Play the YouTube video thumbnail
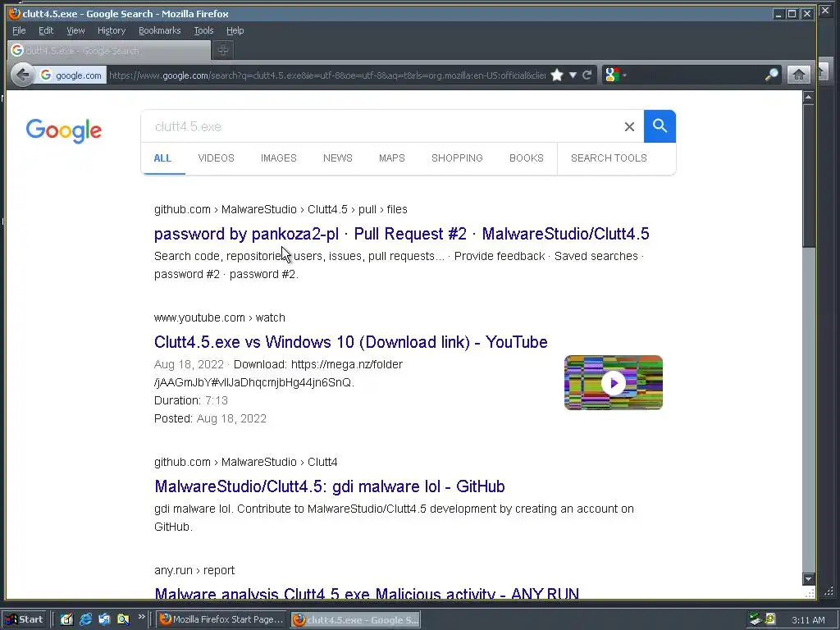This screenshot has height=630, width=840. click(x=614, y=382)
